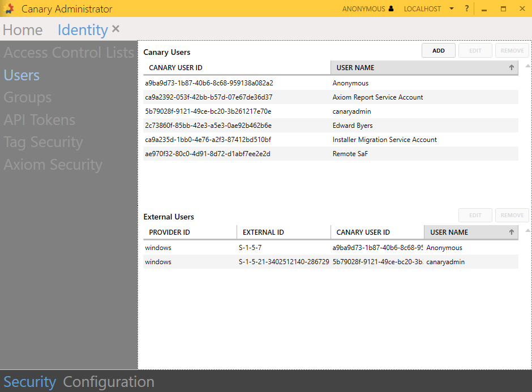Open Axiom Security section
The image size is (532, 392).
[53, 165]
